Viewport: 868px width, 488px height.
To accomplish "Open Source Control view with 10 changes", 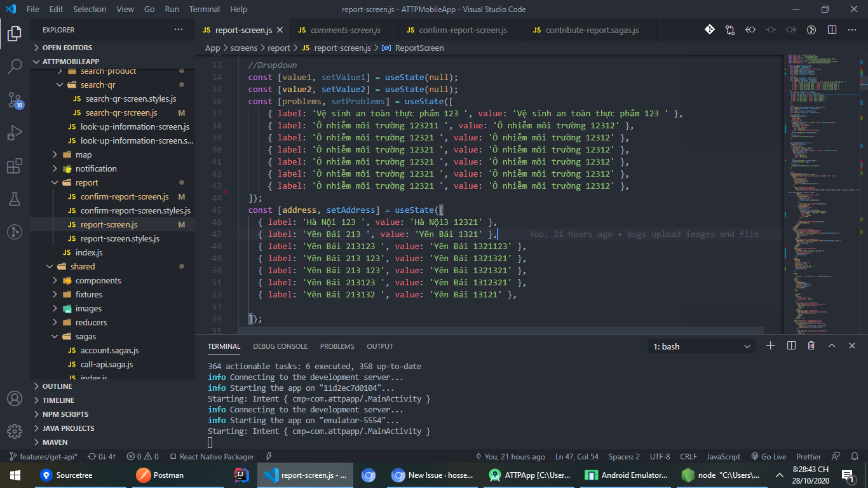I will (15, 100).
